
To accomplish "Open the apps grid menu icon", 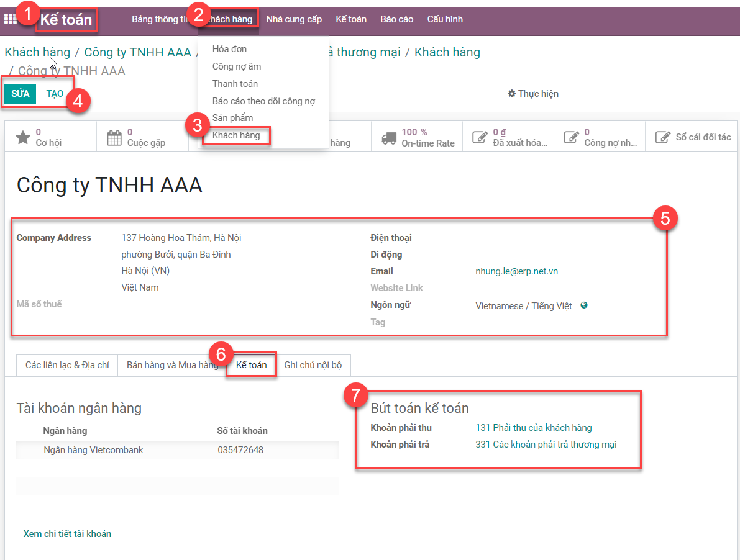I will pyautogui.click(x=10, y=19).
